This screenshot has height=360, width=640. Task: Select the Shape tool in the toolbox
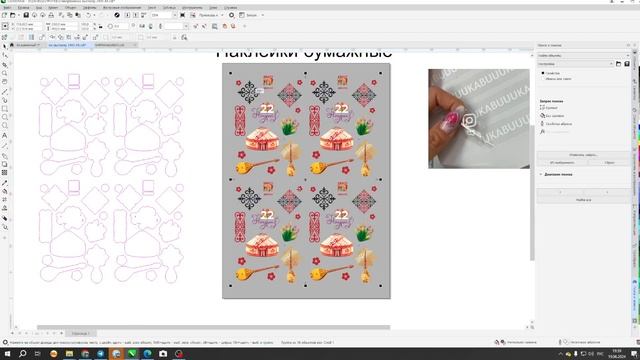click(x=4, y=55)
